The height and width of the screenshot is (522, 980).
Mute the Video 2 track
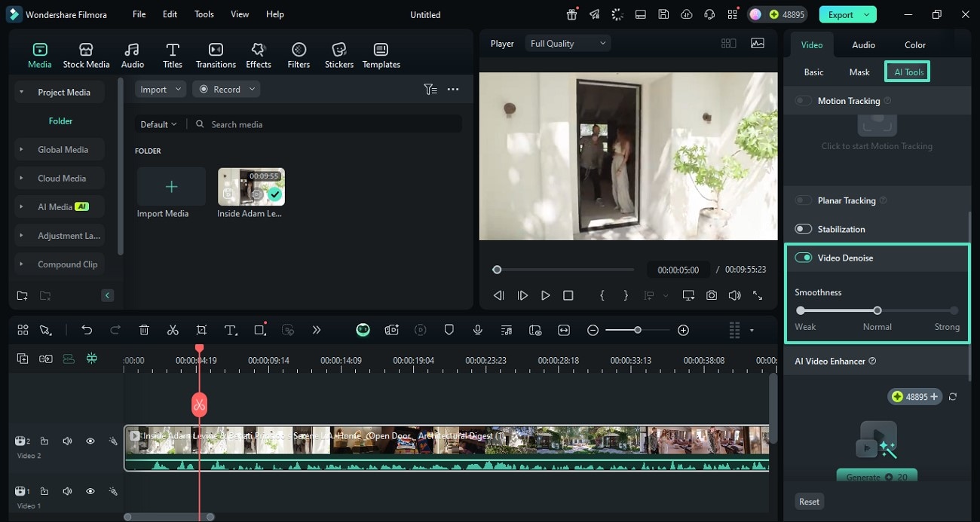[67, 441]
